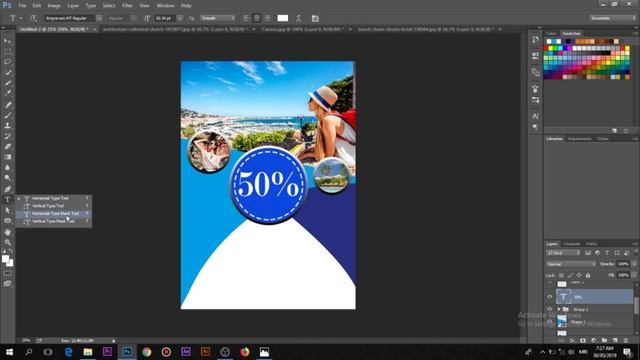The width and height of the screenshot is (640, 360).
Task: Select the Move tool
Action: (x=7, y=41)
